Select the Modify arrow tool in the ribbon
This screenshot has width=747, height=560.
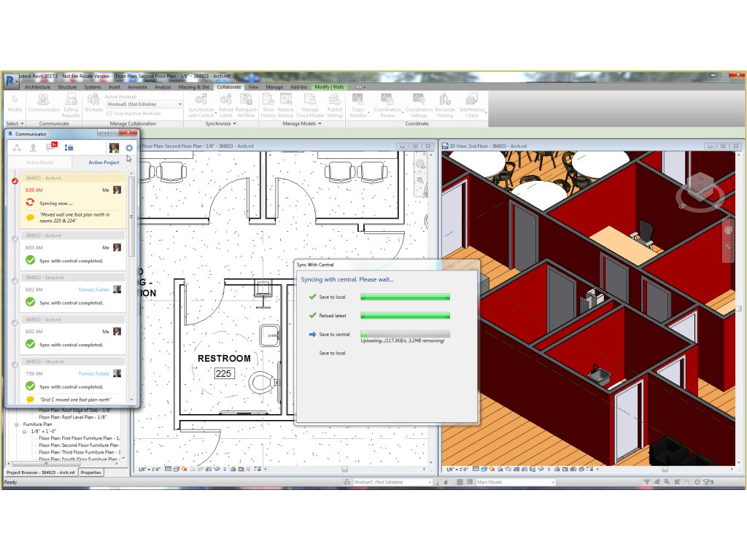tap(15, 103)
